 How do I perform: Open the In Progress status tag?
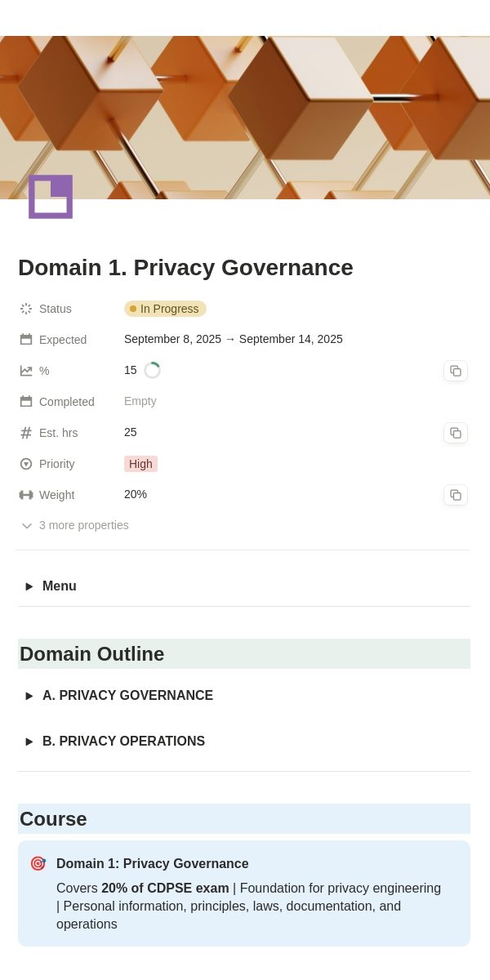click(165, 309)
